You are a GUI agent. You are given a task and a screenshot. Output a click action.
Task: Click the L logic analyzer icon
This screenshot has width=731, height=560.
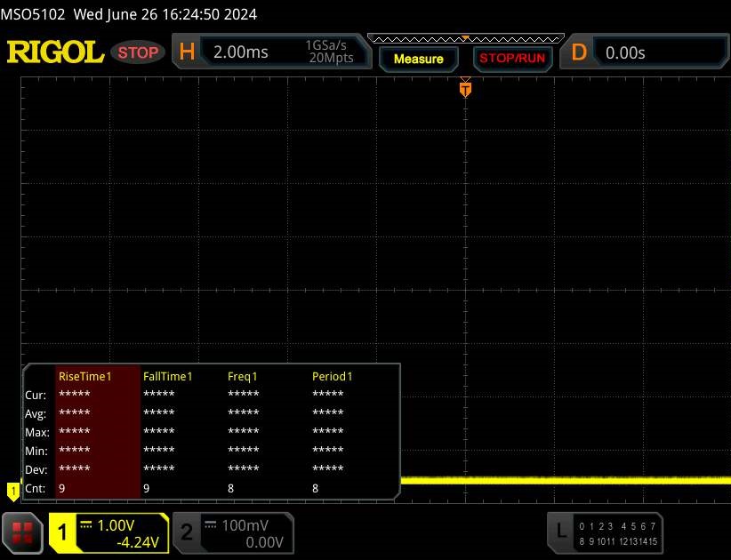coord(560,532)
